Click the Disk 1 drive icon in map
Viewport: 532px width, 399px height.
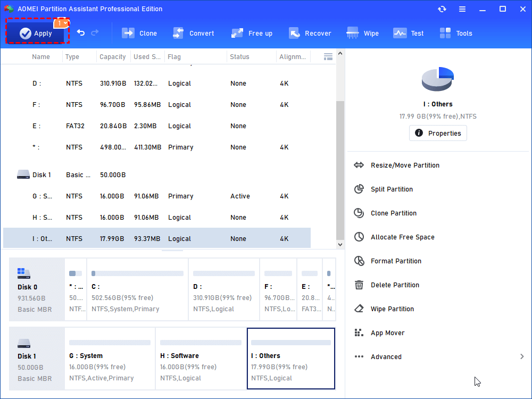24,343
